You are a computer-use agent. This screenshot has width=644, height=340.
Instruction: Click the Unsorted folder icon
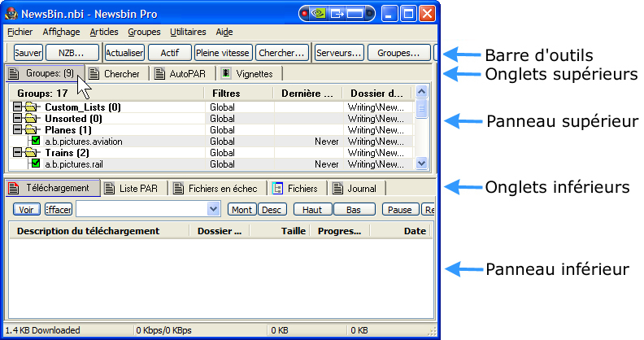tap(30, 119)
